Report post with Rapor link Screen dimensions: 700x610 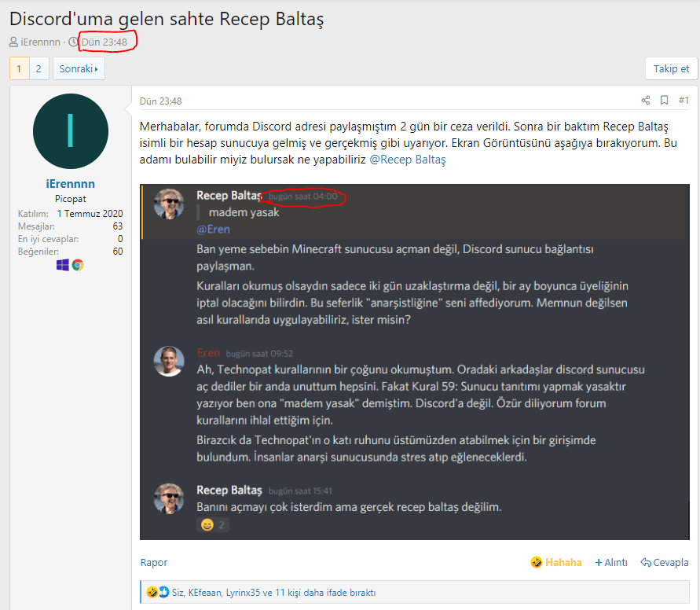tap(154, 563)
